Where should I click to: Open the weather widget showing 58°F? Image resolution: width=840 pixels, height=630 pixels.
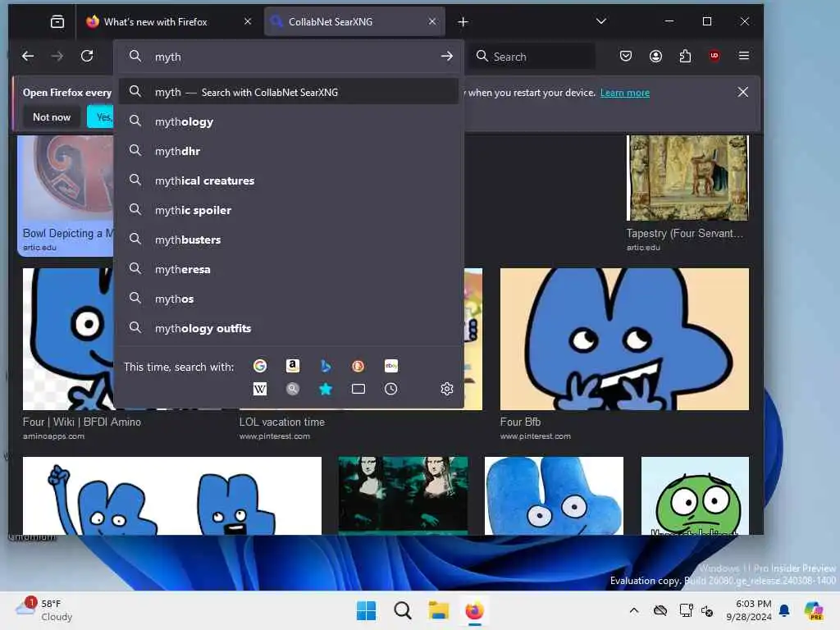coord(44,610)
